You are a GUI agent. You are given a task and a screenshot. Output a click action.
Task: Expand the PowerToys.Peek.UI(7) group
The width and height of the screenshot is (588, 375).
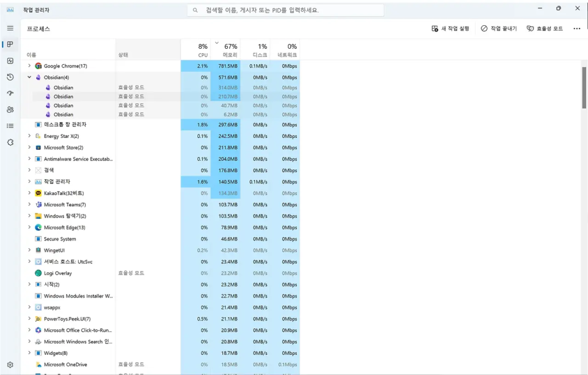coord(29,318)
